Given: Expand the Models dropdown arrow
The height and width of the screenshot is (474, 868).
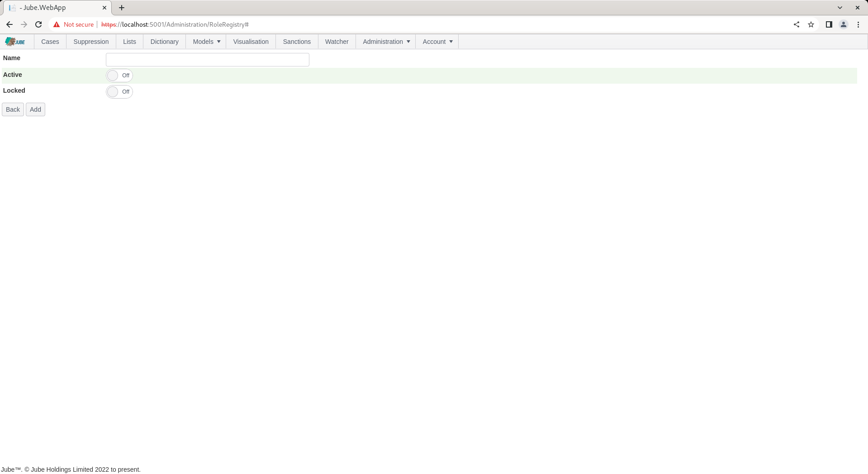Looking at the screenshot, I should tap(219, 42).
